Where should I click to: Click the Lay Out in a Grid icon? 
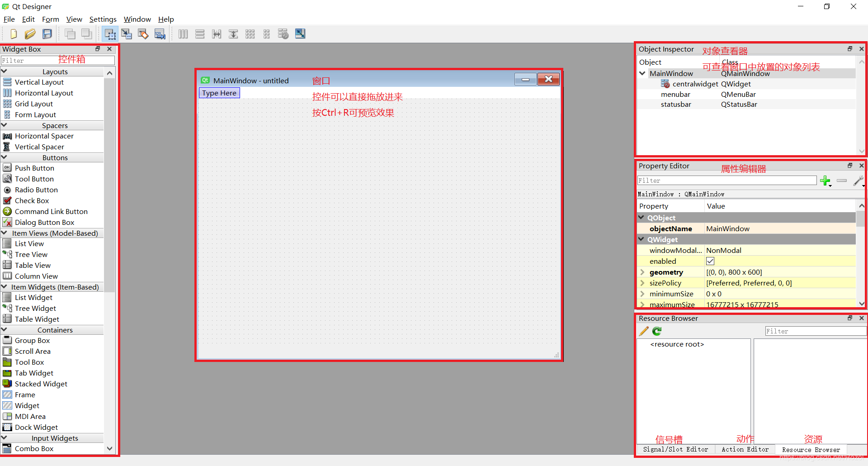click(250, 33)
